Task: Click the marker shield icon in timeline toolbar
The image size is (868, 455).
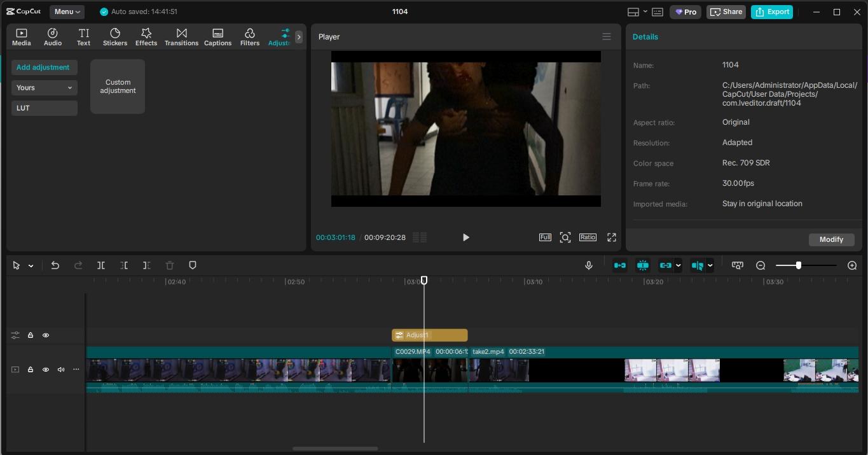Action: [193, 265]
